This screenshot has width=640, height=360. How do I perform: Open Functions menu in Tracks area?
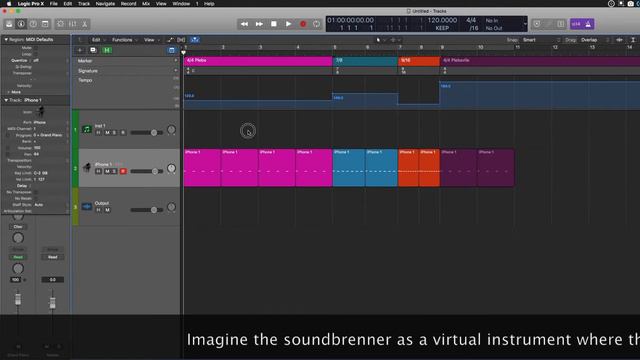124,40
